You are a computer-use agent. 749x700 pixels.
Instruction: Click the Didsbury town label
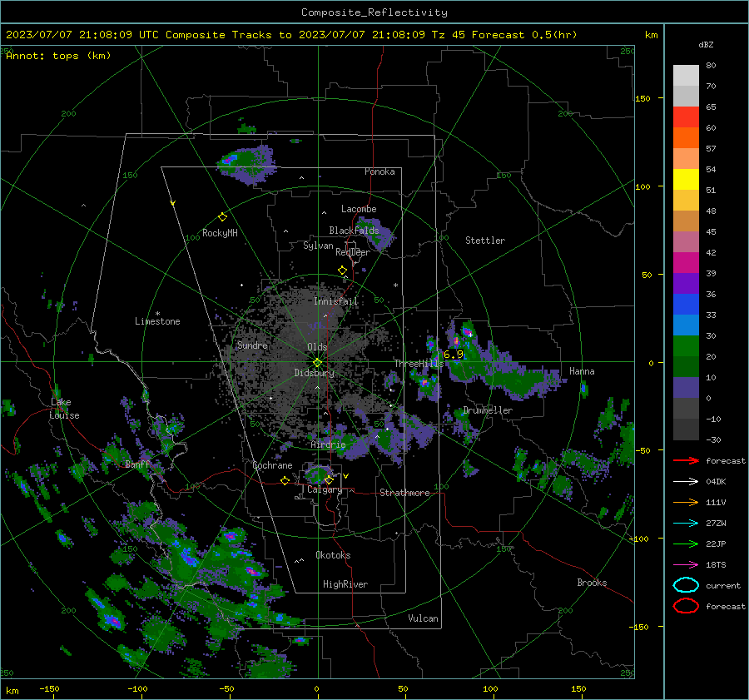click(314, 373)
